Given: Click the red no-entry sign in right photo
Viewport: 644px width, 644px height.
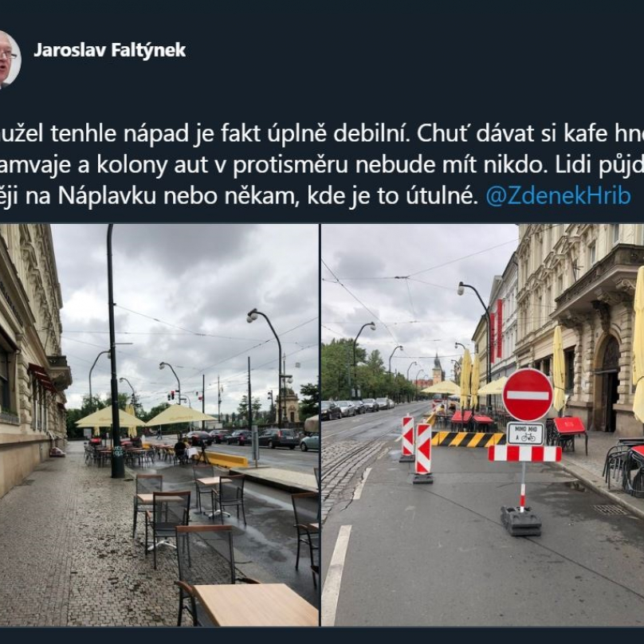Looking at the screenshot, I should pos(528,395).
